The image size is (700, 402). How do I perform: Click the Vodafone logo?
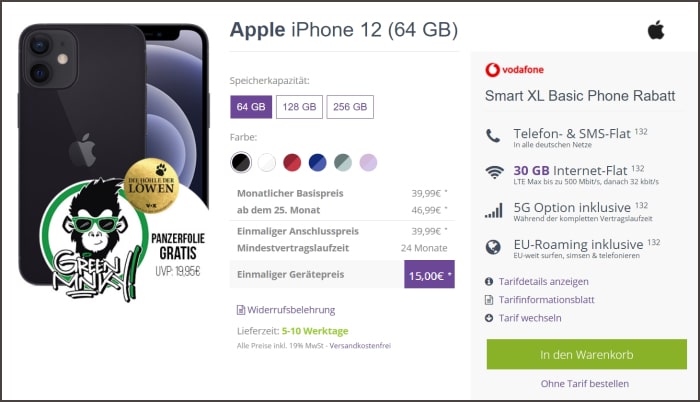pos(514,70)
